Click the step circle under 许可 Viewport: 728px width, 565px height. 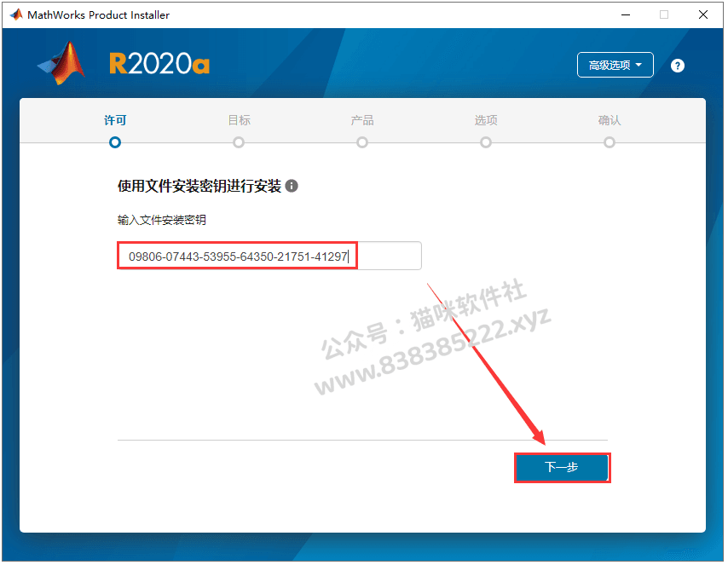[115, 142]
